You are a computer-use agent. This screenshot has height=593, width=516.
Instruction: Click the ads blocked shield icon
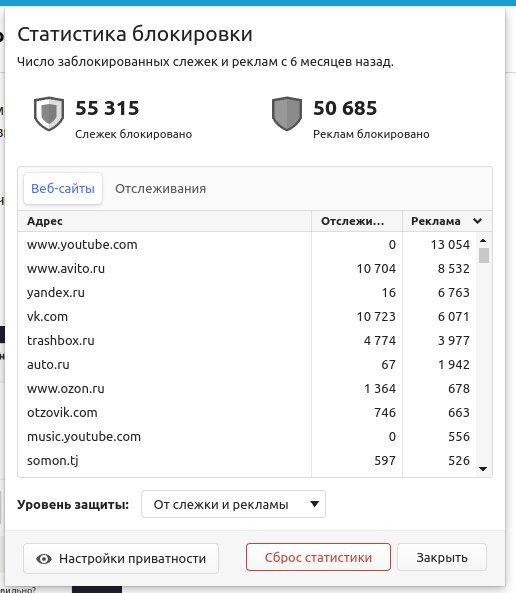[287, 113]
